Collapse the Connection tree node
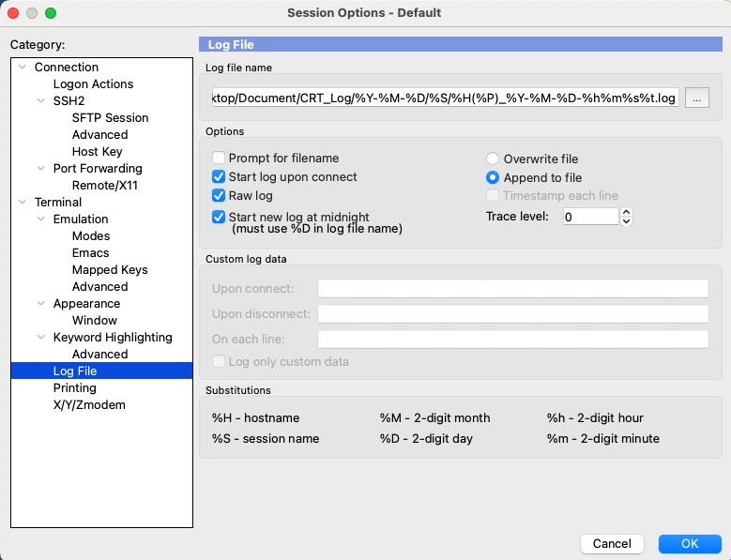The width and height of the screenshot is (731, 560). click(23, 68)
